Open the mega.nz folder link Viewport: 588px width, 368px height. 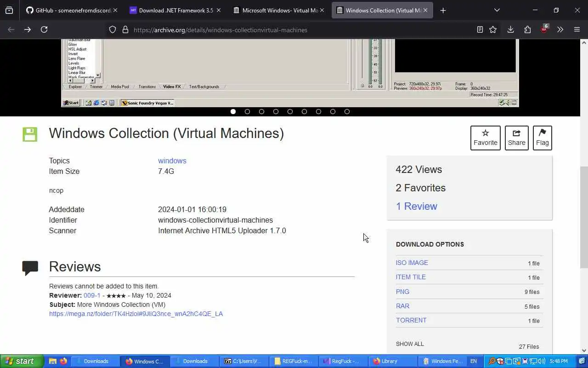136,314
